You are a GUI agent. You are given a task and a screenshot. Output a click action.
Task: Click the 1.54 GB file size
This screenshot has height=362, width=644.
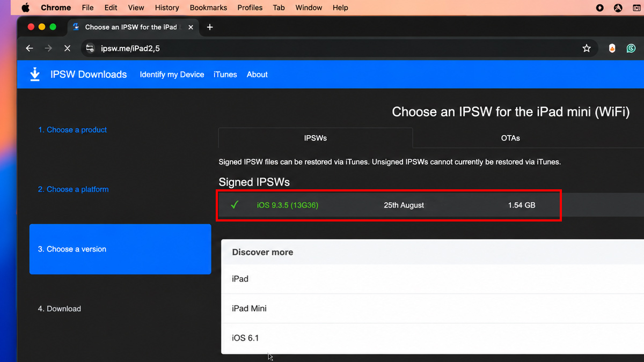click(522, 205)
